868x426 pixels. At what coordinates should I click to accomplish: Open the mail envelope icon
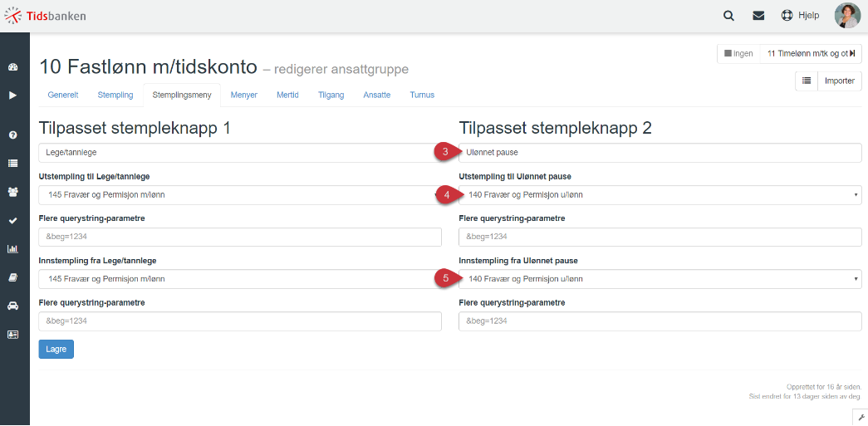coord(758,16)
